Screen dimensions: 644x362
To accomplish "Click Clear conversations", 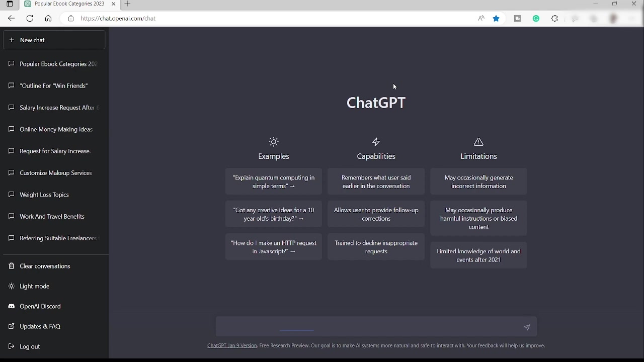I will (x=54, y=266).
